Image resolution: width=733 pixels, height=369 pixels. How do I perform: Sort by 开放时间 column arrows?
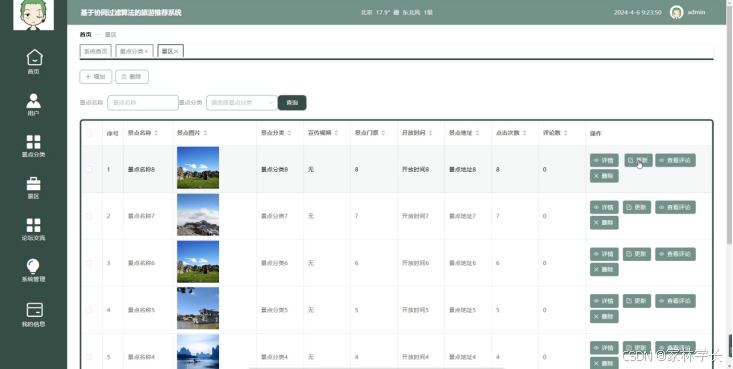[430, 133]
